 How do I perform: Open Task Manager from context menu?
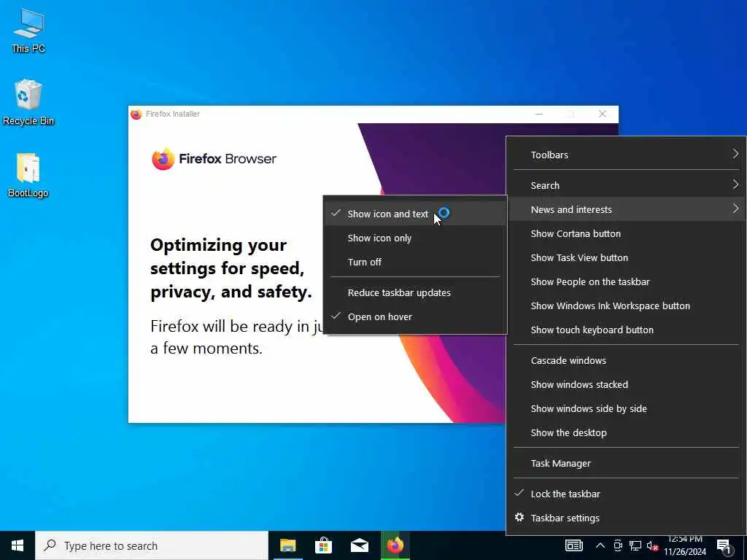pyautogui.click(x=625, y=463)
